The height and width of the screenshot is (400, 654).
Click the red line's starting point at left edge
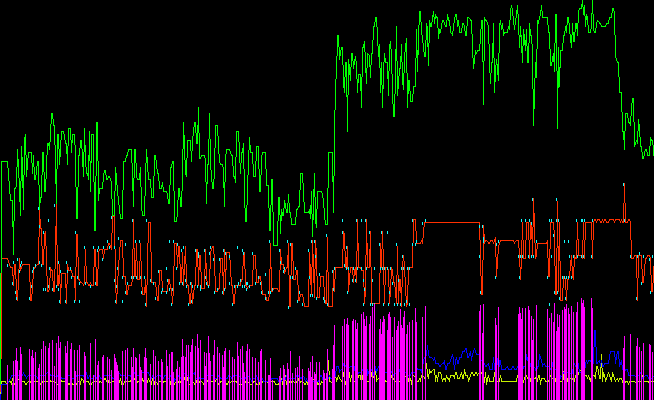pyautogui.click(x=4, y=264)
